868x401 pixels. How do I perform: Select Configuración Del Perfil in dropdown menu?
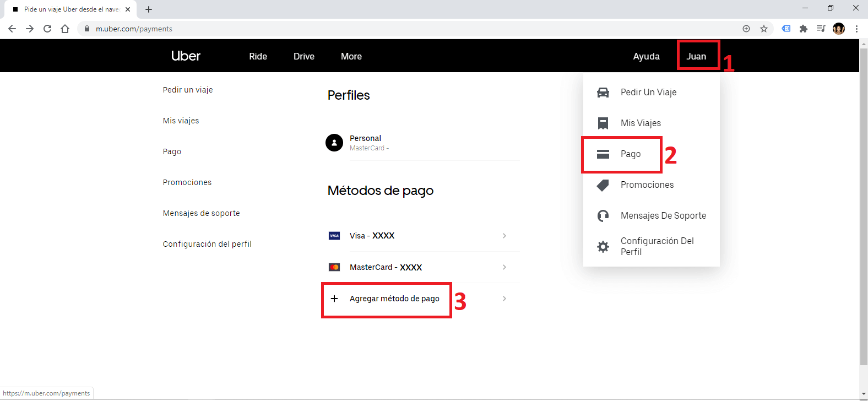click(x=652, y=246)
